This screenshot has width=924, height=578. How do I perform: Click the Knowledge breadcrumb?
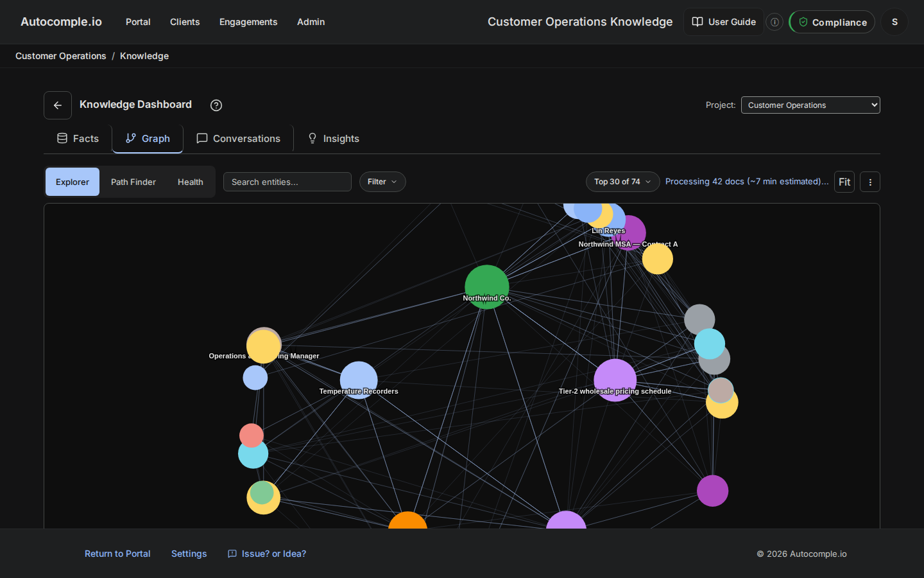click(144, 56)
